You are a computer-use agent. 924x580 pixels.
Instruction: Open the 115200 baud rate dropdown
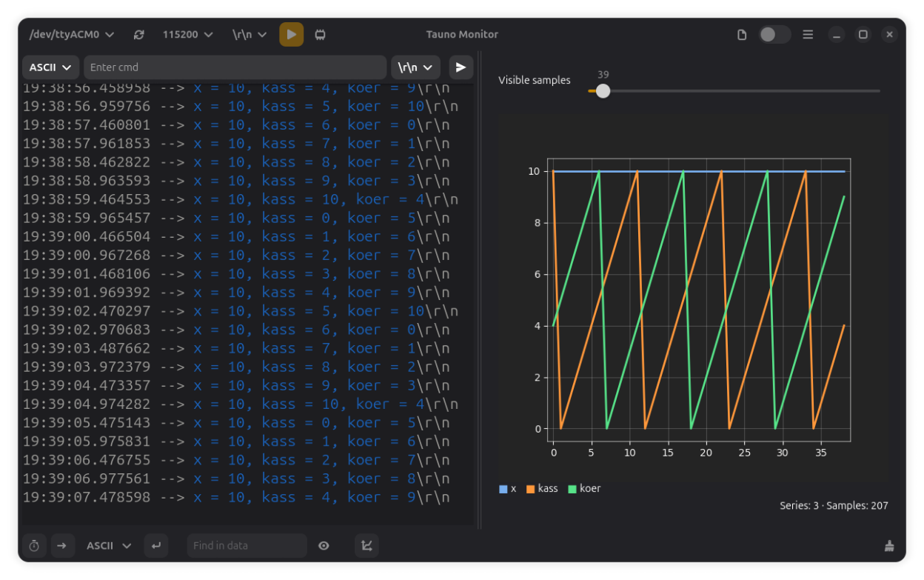point(188,35)
